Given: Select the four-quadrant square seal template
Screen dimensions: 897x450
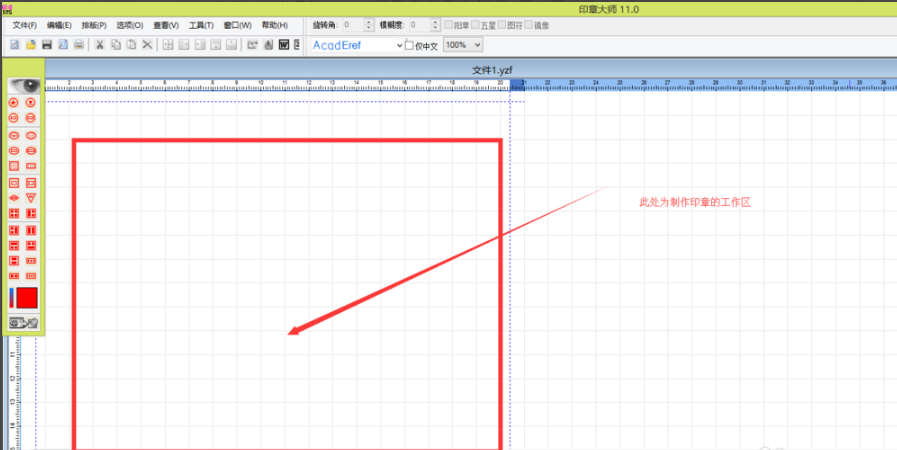Looking at the screenshot, I should [x=14, y=213].
